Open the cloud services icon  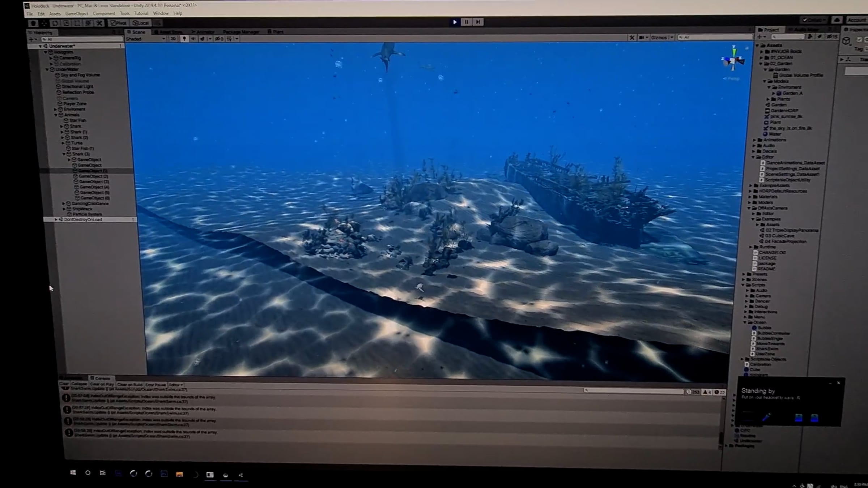(837, 20)
